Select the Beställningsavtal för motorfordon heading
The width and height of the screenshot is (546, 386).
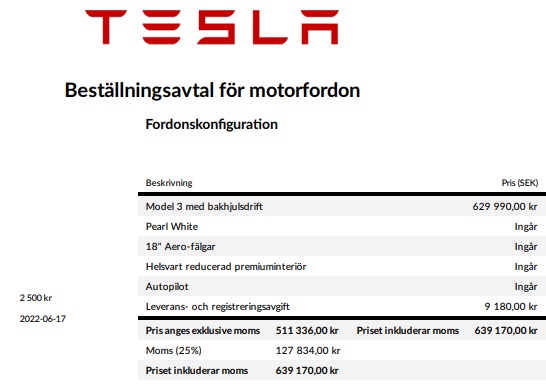coord(212,90)
